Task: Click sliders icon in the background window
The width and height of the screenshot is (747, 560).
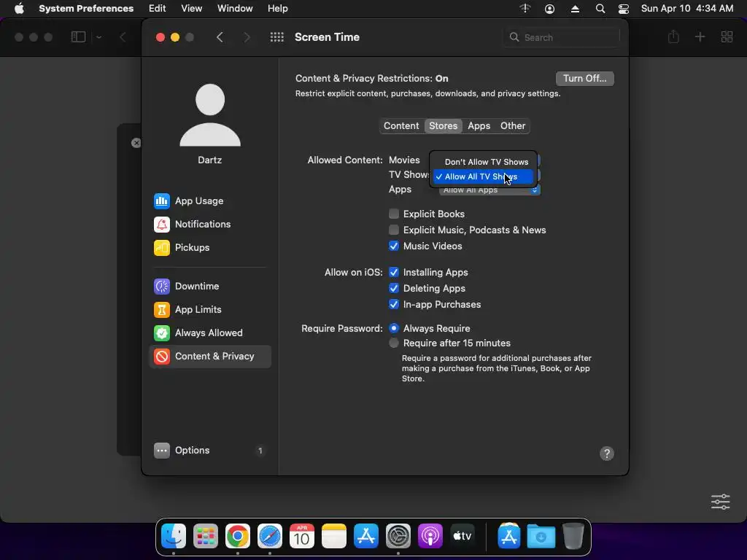Action: 720,502
